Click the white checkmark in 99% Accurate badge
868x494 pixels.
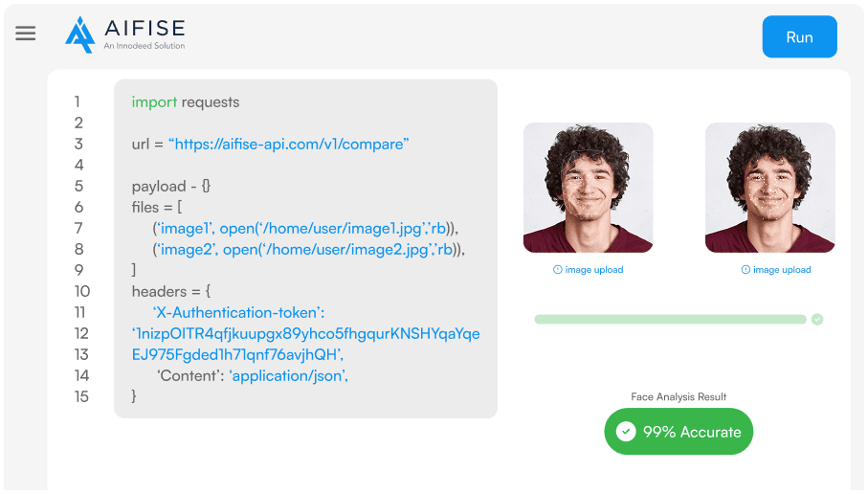626,432
